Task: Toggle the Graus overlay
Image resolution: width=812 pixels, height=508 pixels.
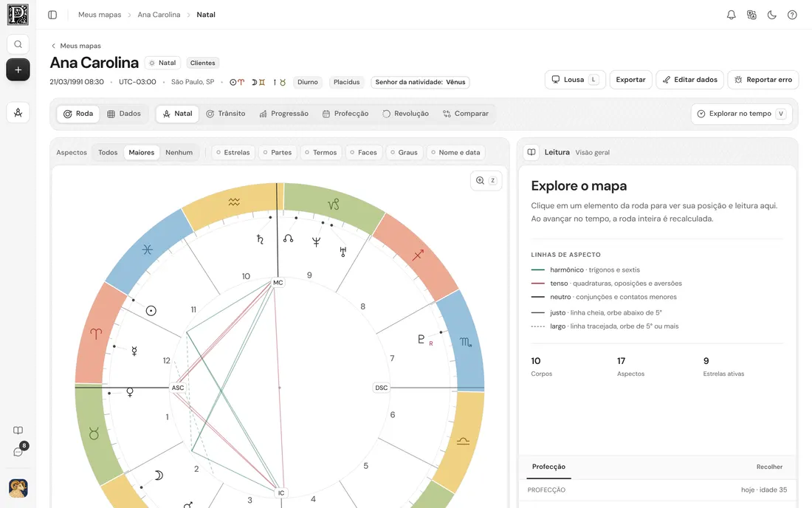Action: pyautogui.click(x=404, y=152)
